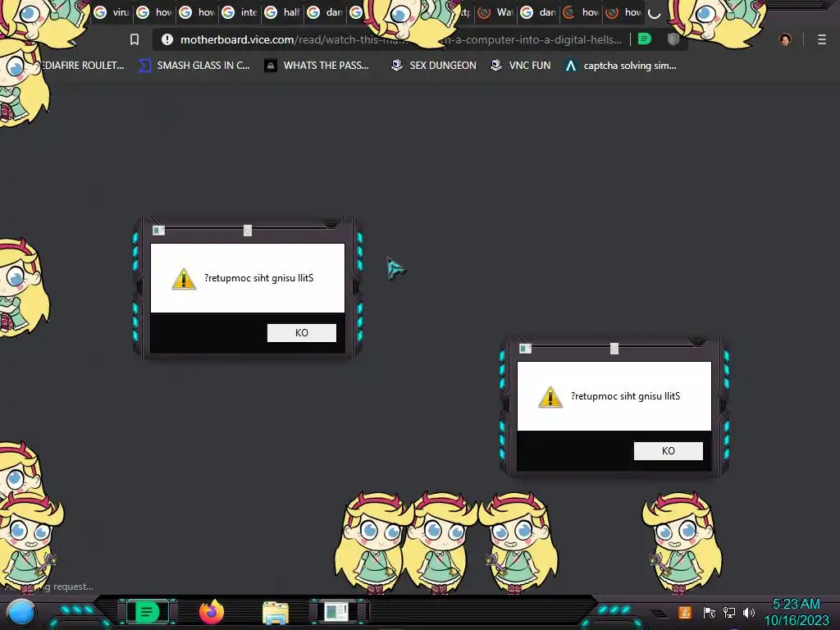Click the gray shield icon in address bar
The image size is (840, 630).
(x=673, y=39)
